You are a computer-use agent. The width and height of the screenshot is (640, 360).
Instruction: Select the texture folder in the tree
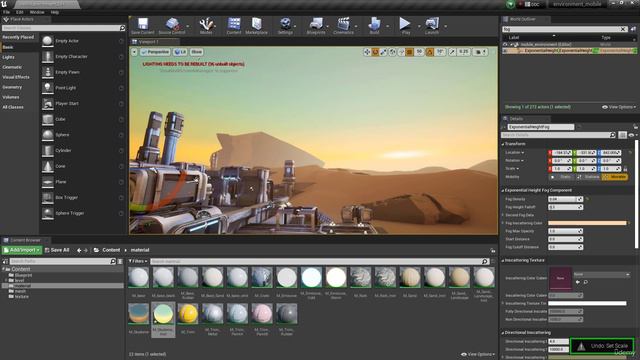[x=22, y=296]
